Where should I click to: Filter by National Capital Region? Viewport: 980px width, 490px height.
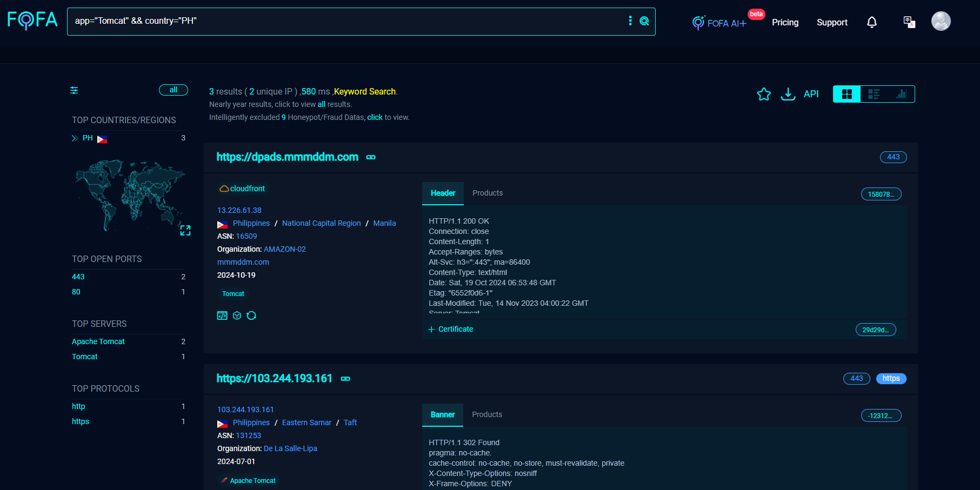(322, 223)
